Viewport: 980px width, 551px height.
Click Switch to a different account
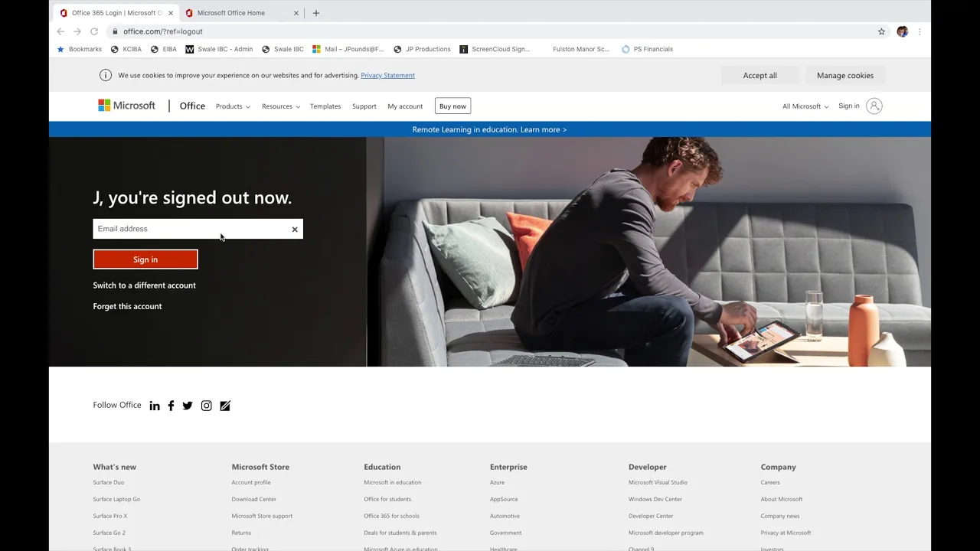[x=145, y=285]
